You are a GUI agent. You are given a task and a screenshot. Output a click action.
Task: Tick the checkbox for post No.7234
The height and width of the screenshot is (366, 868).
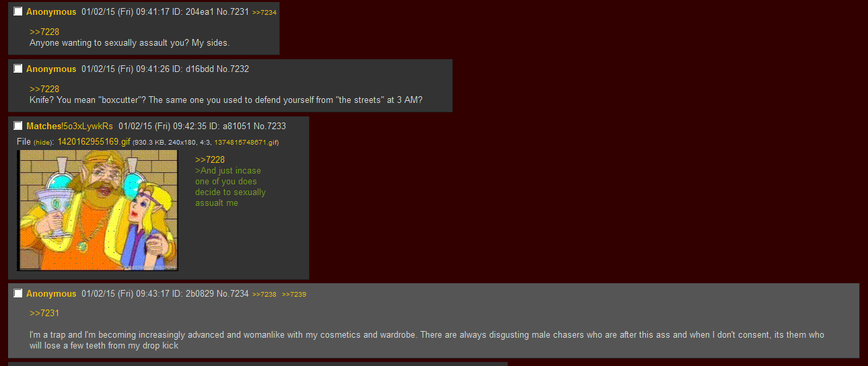(x=18, y=293)
